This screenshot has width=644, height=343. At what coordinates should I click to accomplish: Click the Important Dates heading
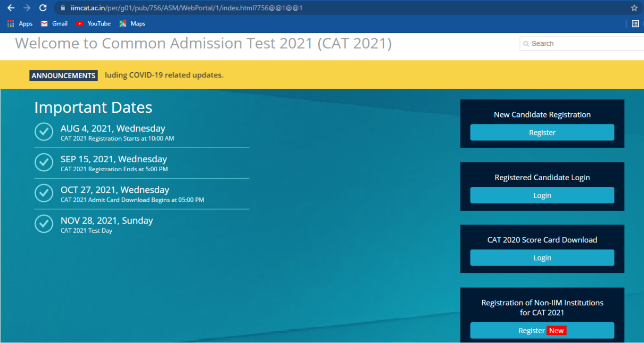tap(93, 108)
